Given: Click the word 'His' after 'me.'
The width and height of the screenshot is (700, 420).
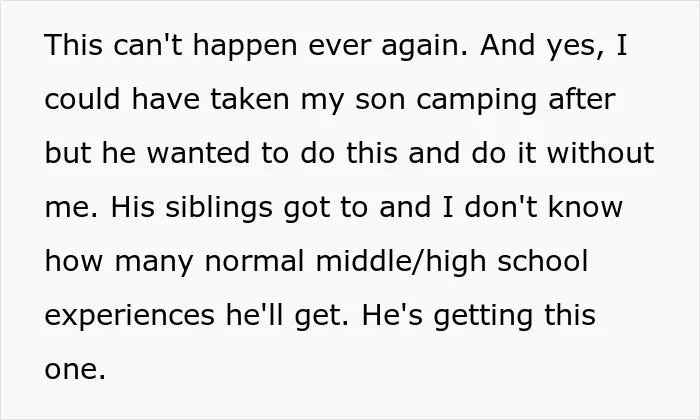Looking at the screenshot, I should (132, 207).
